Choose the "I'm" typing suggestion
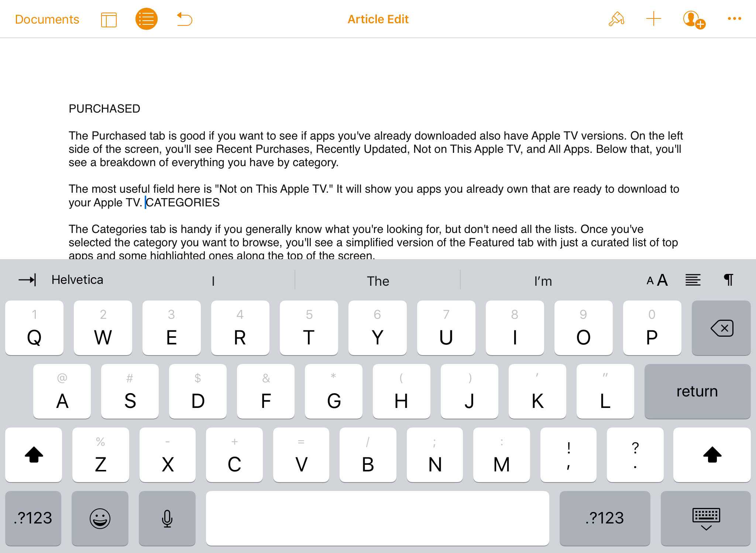Image resolution: width=756 pixels, height=553 pixels. coord(543,281)
